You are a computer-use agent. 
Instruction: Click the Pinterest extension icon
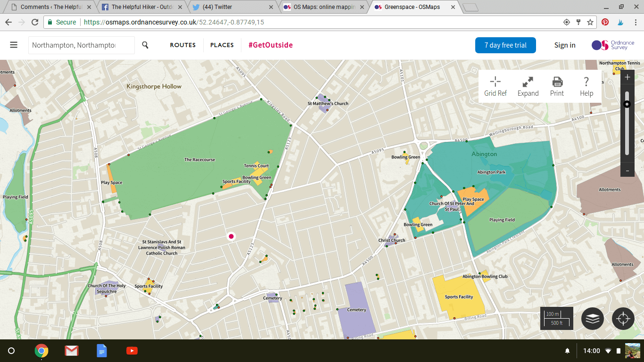[605, 22]
